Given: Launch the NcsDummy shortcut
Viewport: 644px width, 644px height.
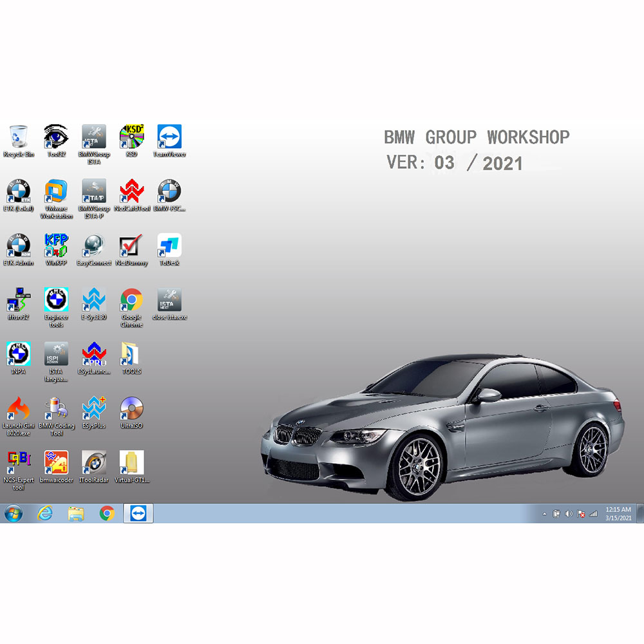Looking at the screenshot, I should [131, 249].
